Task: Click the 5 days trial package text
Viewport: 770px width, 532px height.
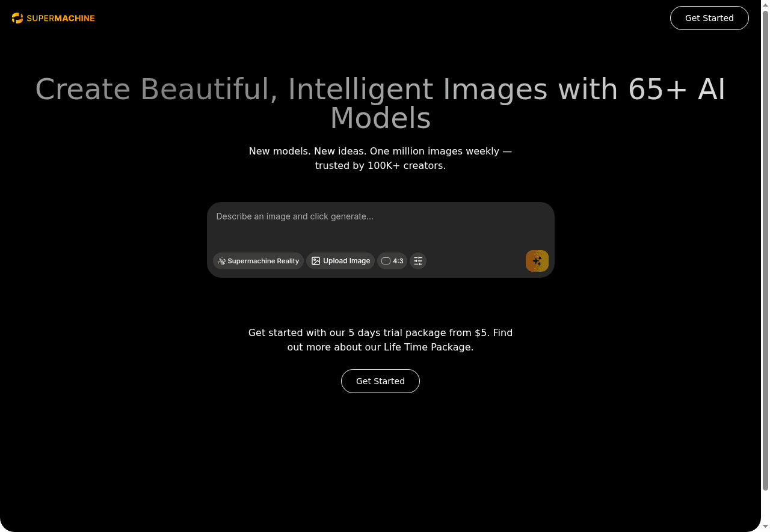Action: tap(397, 332)
